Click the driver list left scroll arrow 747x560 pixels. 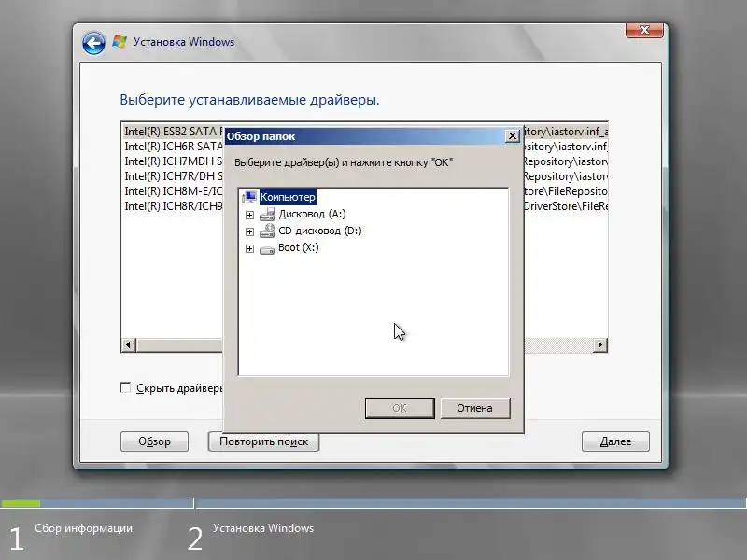128,344
